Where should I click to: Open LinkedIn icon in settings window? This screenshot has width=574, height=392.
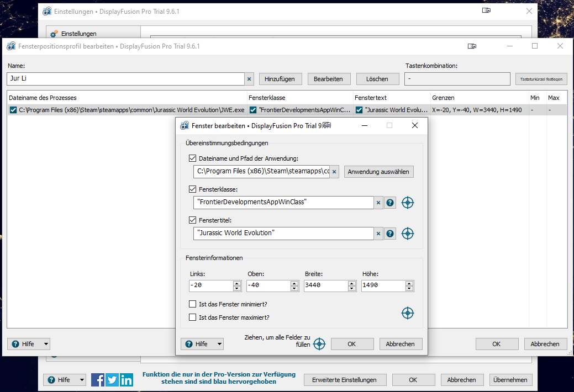(x=127, y=380)
